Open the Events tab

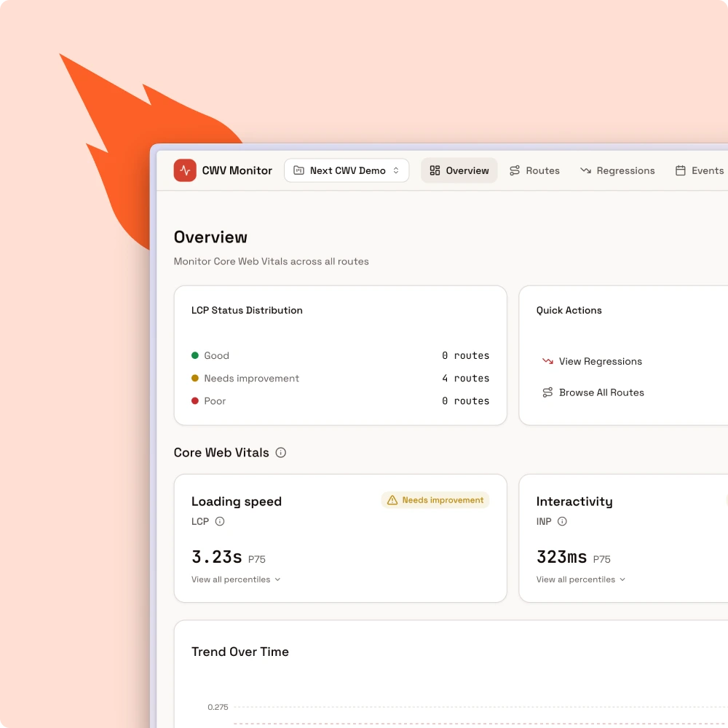click(700, 170)
